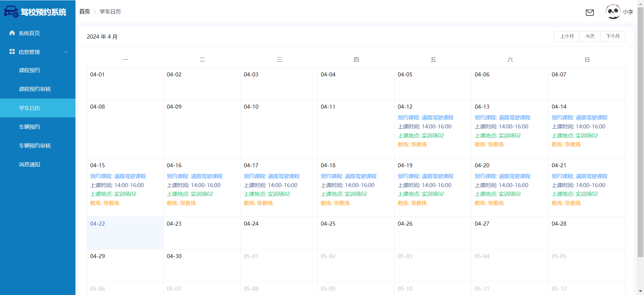Click the 首页 breadcrumb link
The height and width of the screenshot is (295, 644).
(85, 12)
